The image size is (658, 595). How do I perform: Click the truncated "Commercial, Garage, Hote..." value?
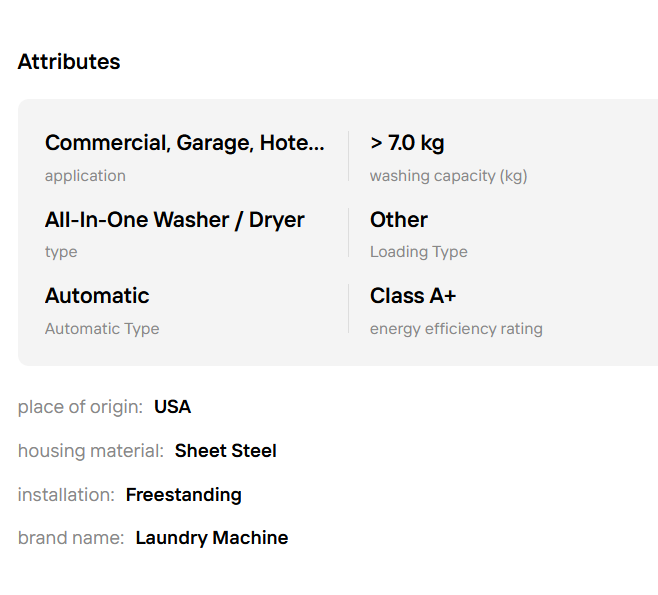[185, 143]
